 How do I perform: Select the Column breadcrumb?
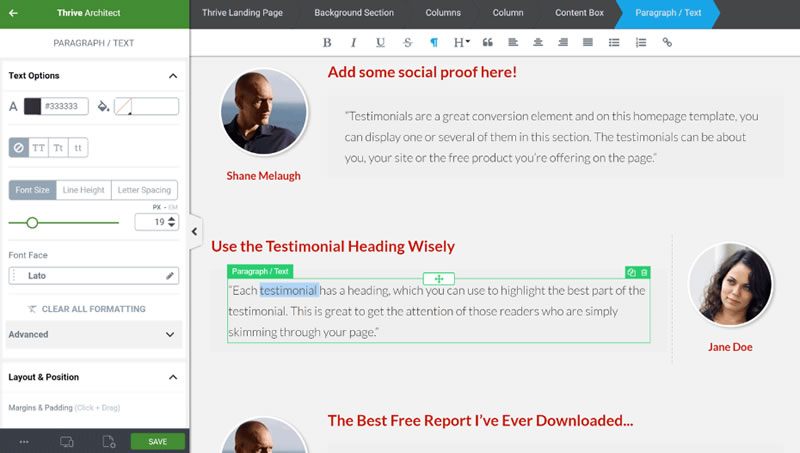tap(508, 13)
